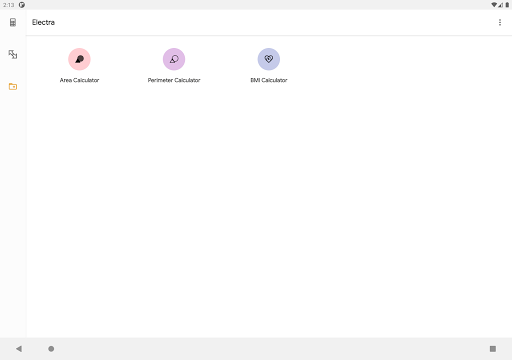Tap the Android back navigation button
The height and width of the screenshot is (360, 512).
[x=19, y=349]
